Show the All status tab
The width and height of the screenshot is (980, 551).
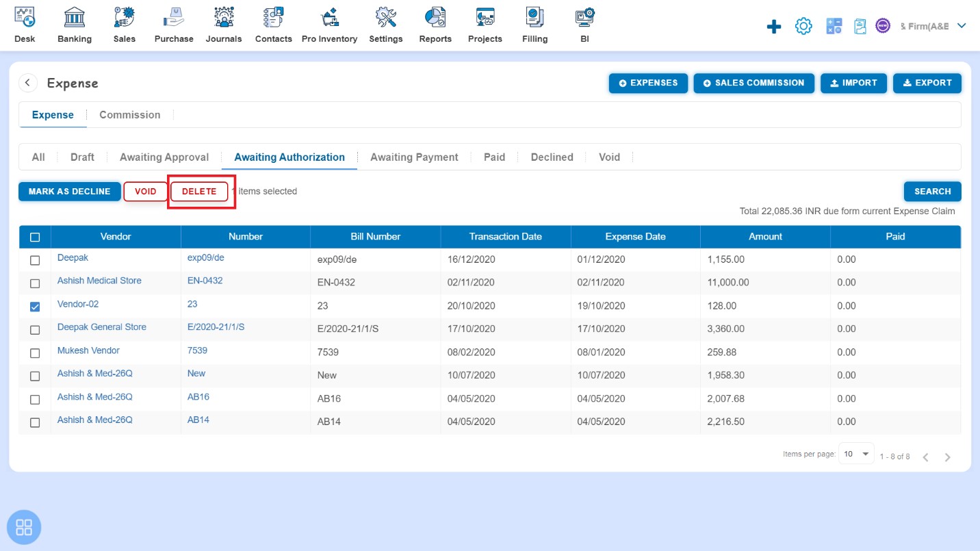[38, 157]
